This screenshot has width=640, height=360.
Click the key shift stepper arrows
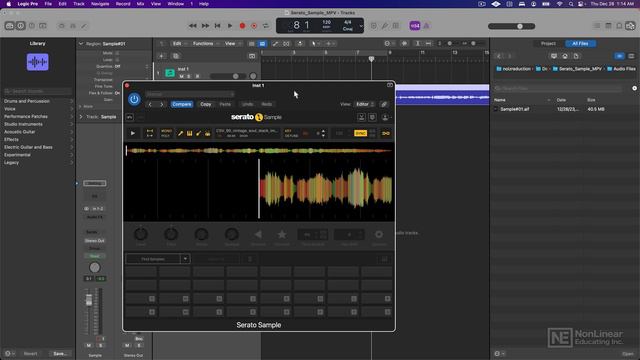tap(323, 133)
